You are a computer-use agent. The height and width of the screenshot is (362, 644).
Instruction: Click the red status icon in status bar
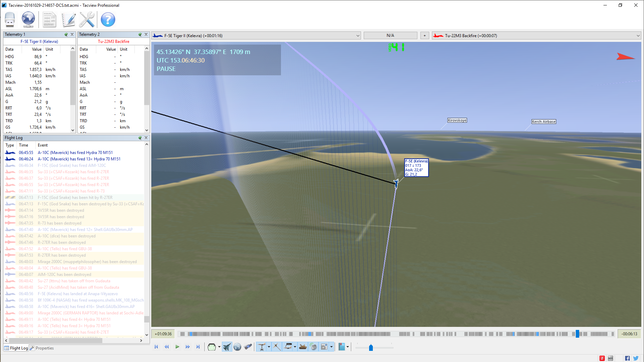[x=602, y=358]
